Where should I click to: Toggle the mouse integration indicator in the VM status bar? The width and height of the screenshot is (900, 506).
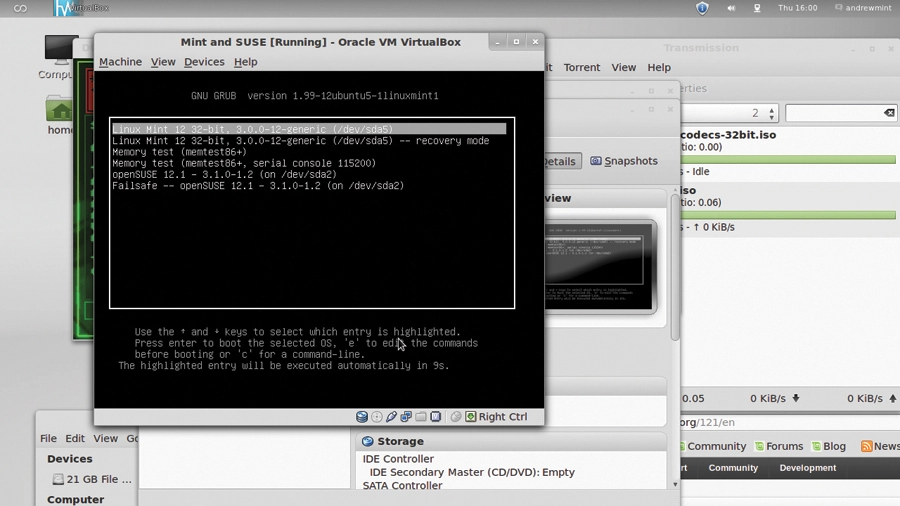pos(456,417)
